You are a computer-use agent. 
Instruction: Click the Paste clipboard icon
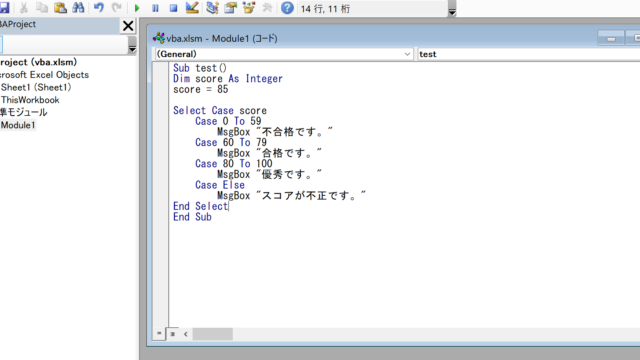coord(60,8)
